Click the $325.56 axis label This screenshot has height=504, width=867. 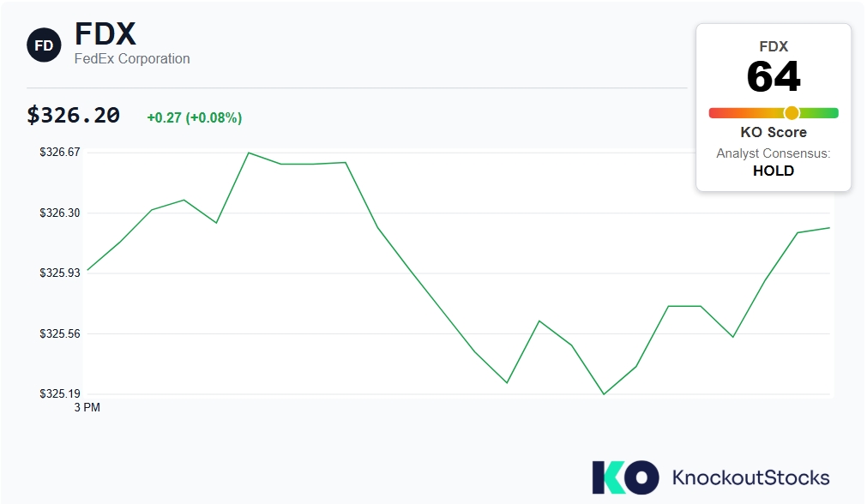click(60, 333)
